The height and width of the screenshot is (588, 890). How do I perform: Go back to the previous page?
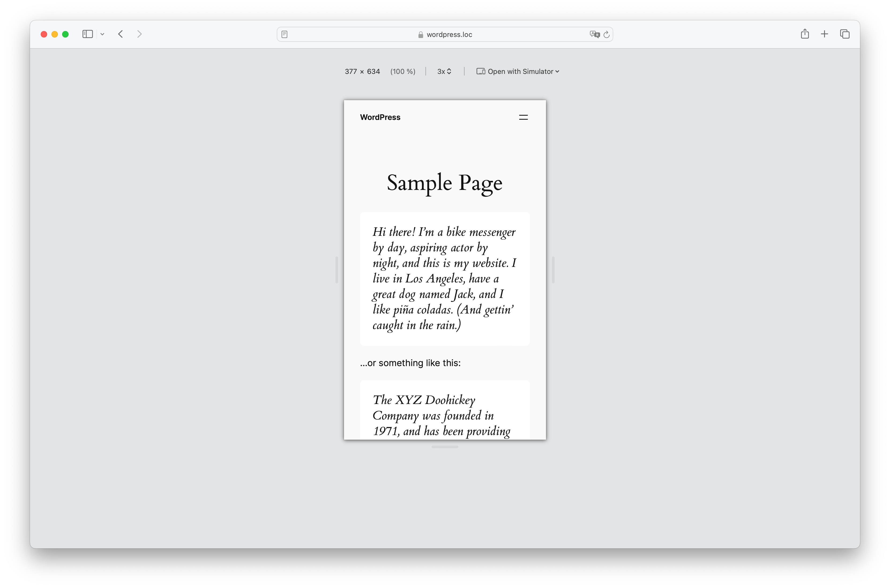121,34
